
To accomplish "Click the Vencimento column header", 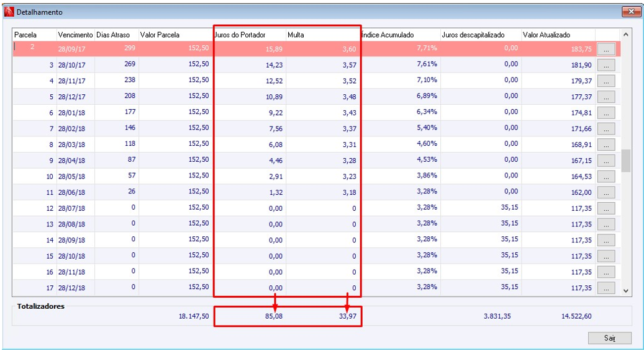I will tap(75, 35).
